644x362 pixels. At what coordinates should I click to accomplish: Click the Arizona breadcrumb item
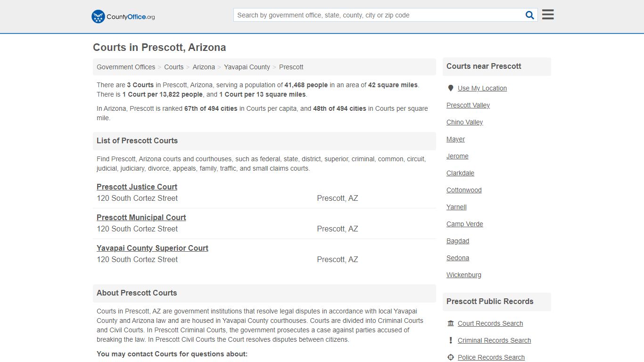point(204,67)
